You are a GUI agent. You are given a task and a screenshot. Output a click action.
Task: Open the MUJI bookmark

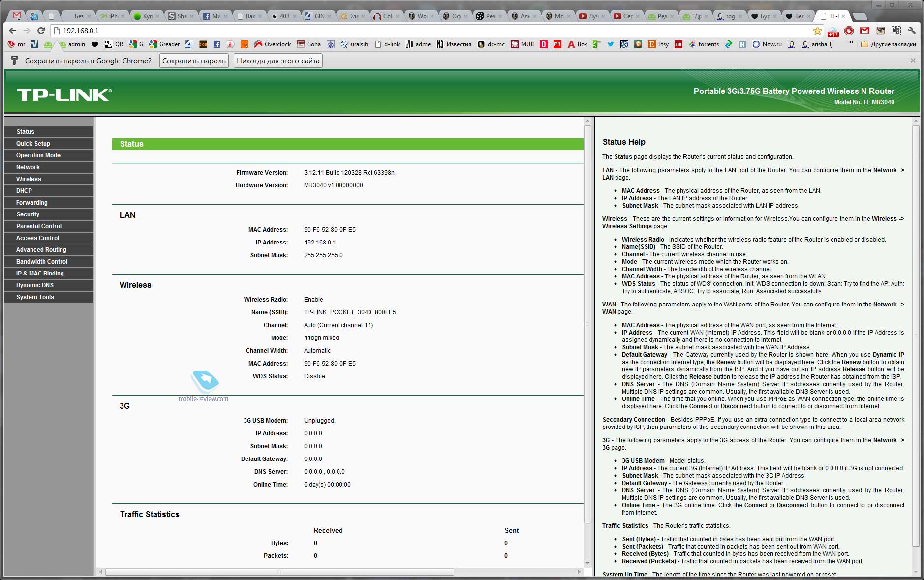click(x=522, y=44)
